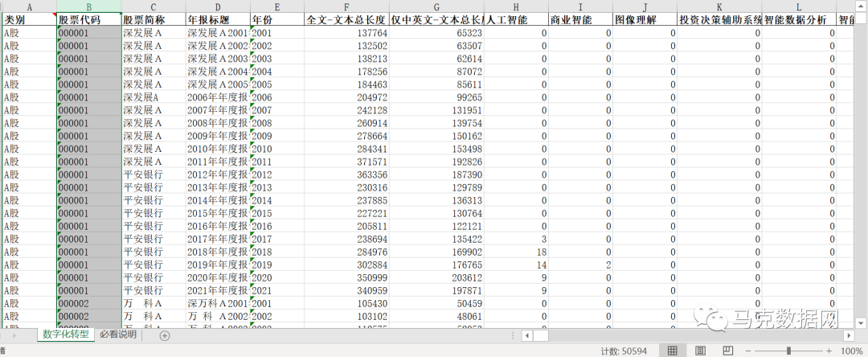This screenshot has height=357, width=868.
Task: Select the horizontal scrollbar thumb
Action: 541,335
